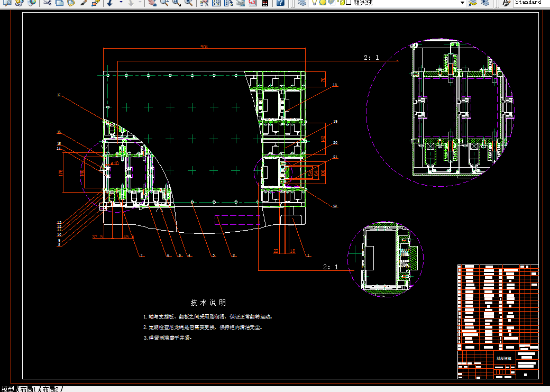Click the Copy to clipboard icon

59,3
